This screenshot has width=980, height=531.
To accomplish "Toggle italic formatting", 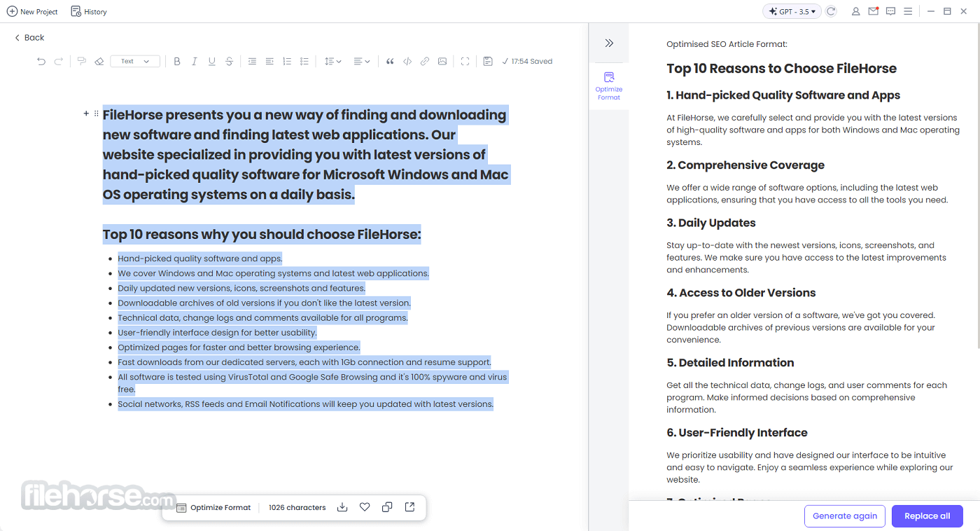I will click(x=195, y=62).
